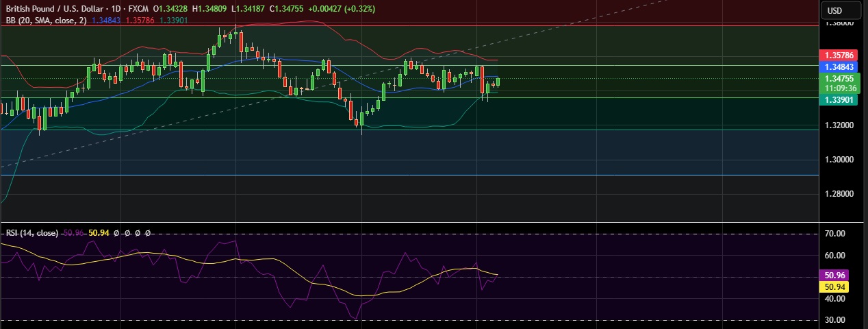Click the blue 1.34843 value in BB legend
This screenshot has height=329, width=868.
[x=105, y=21]
